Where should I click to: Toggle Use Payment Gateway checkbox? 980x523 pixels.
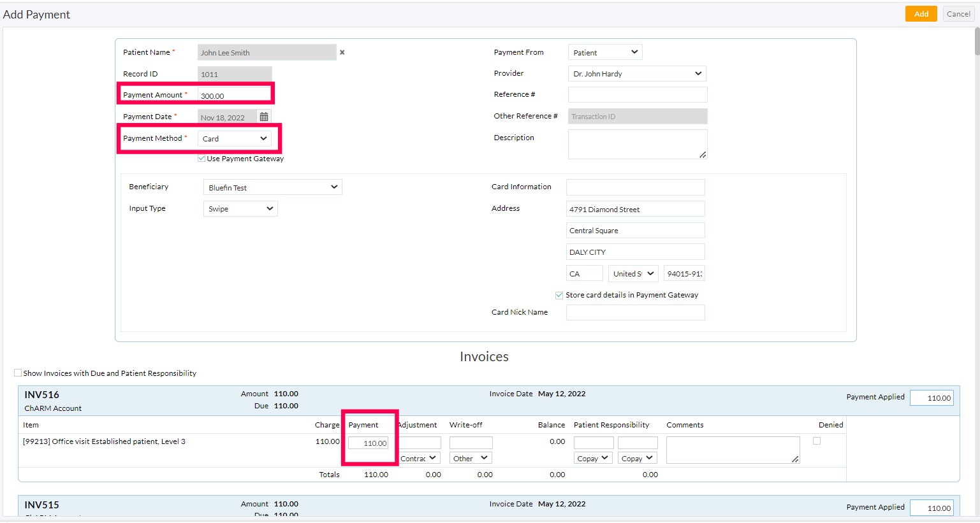pos(201,159)
